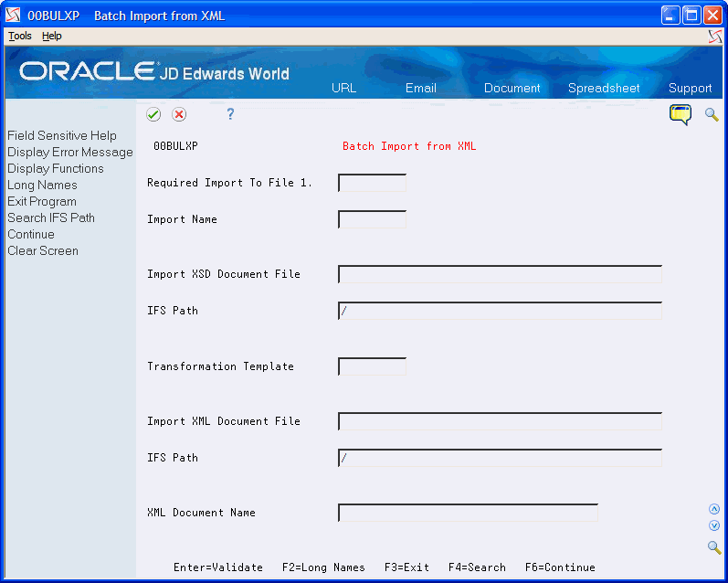Select the Spreadsheet tab in the banner
Viewport: 728px width, 583px height.
coord(604,88)
